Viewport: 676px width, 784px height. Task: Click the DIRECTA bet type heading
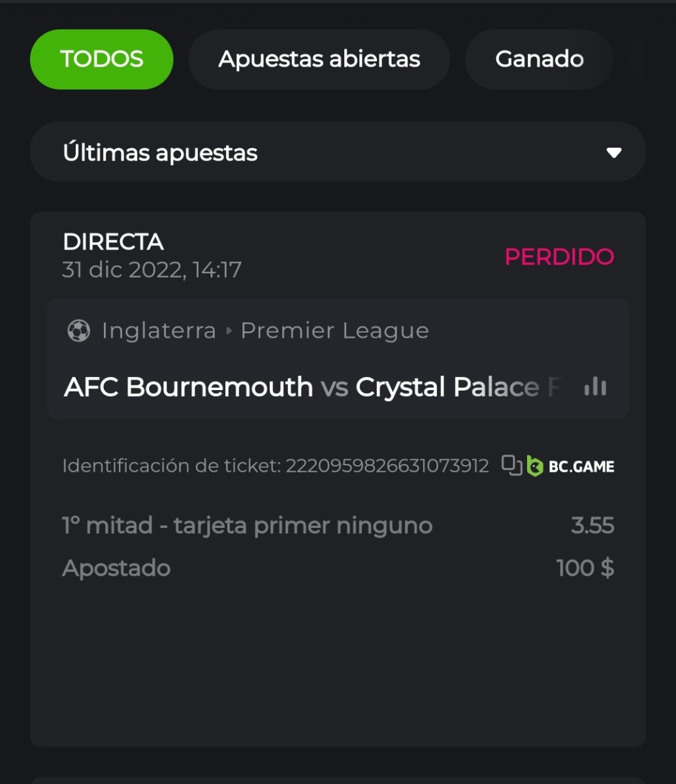(113, 242)
